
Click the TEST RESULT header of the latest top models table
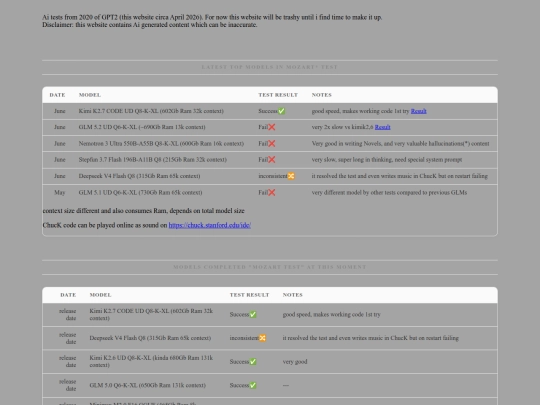[x=278, y=95]
